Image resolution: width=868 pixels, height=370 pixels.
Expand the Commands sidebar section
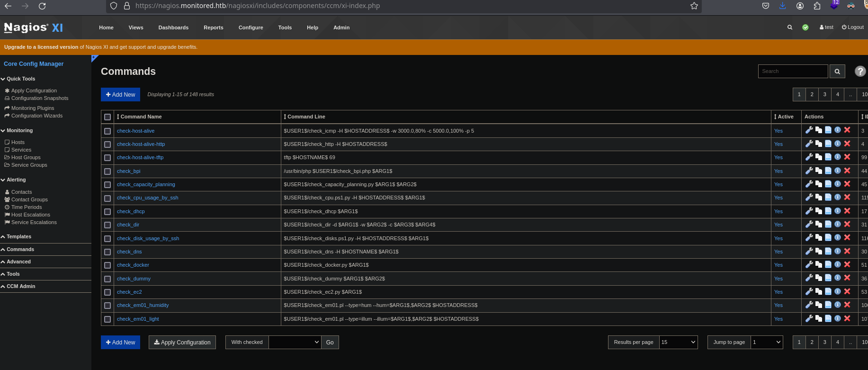click(18, 249)
